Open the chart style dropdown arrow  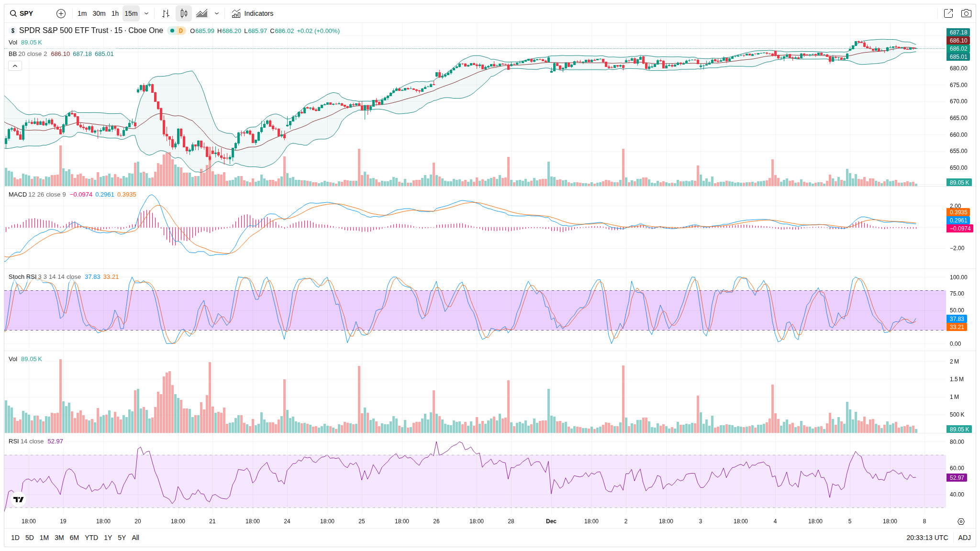point(217,13)
